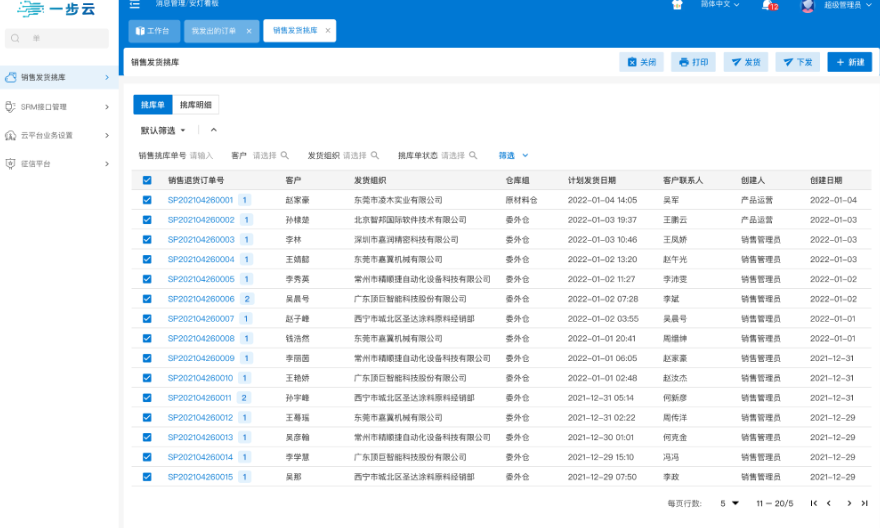Open the 简体中文 language dropdown

[719, 5]
